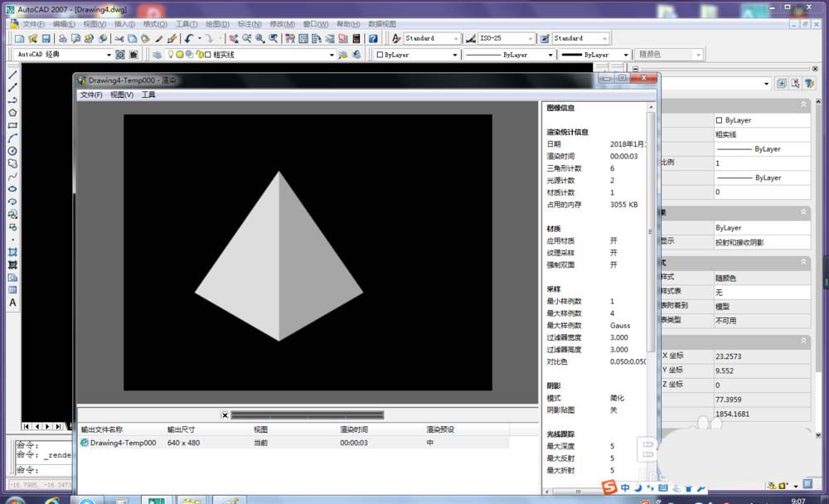Click the render progress bar
829x504 pixels.
(307, 414)
